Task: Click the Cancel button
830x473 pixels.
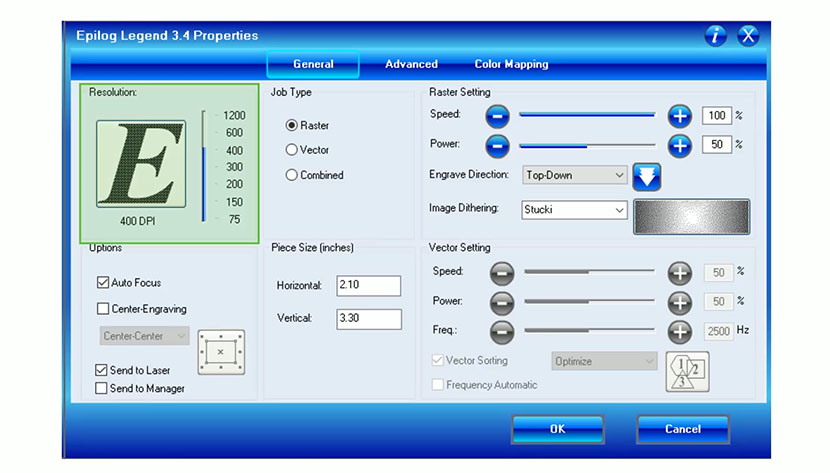Action: click(x=682, y=429)
